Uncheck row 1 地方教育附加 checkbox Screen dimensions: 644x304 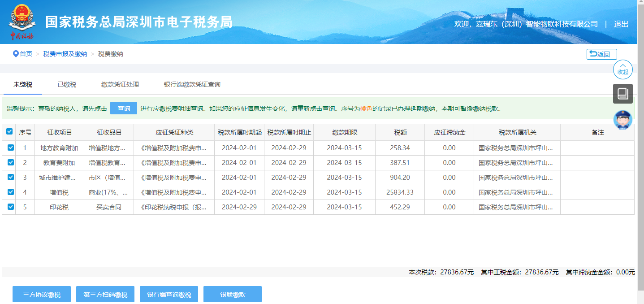click(11, 148)
